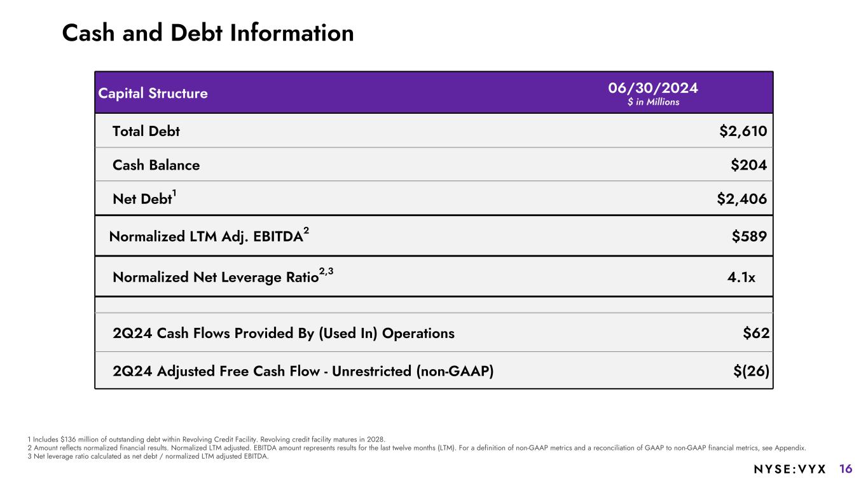Select the "Total Debt" row label
Viewport: 868px width, 488px height.
point(146,132)
